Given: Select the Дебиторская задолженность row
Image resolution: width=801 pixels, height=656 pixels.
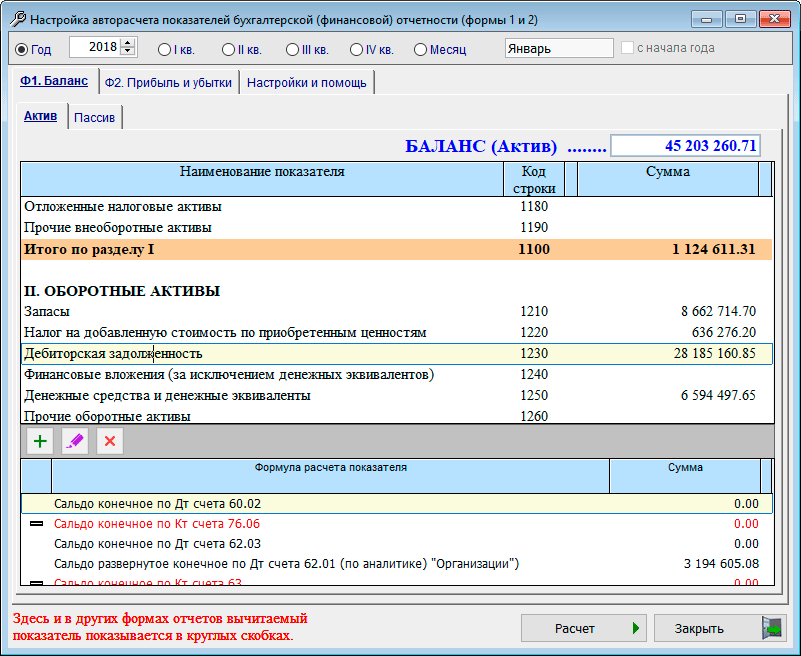Looking at the screenshot, I should point(396,354).
